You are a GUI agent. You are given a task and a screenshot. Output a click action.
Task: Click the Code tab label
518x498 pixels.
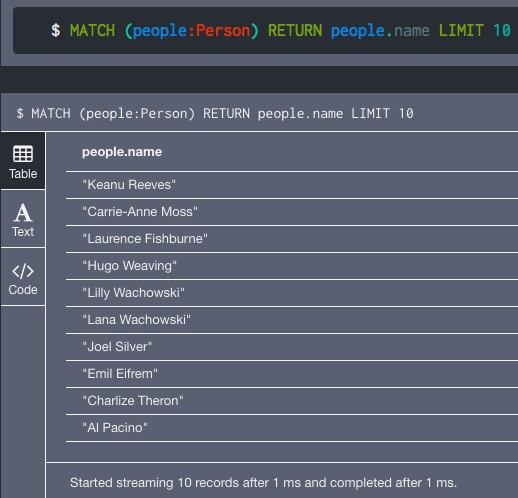(x=23, y=290)
